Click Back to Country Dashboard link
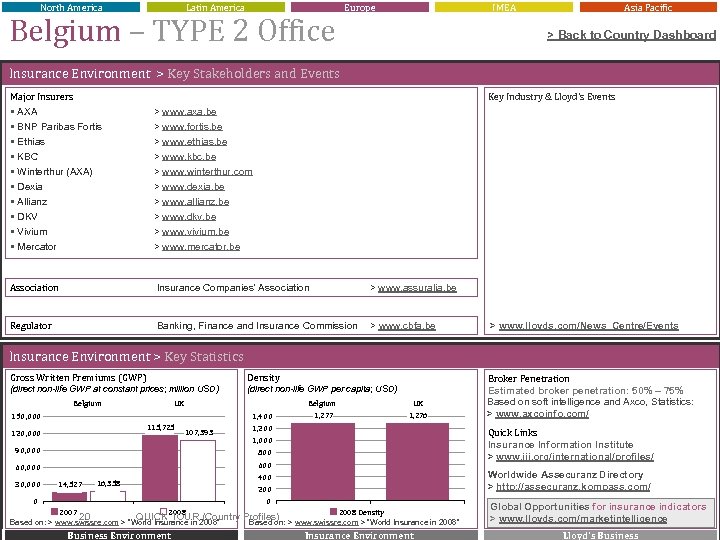This screenshot has width=720, height=540. (631, 35)
